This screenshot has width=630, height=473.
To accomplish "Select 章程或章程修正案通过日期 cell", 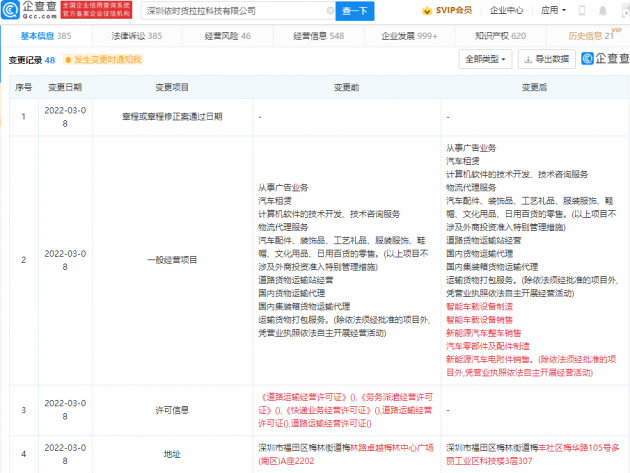I will point(172,117).
